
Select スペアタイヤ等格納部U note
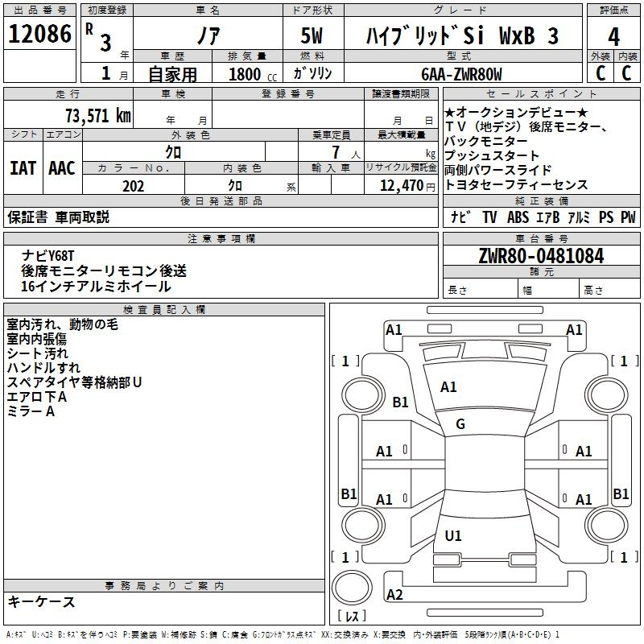point(74,382)
